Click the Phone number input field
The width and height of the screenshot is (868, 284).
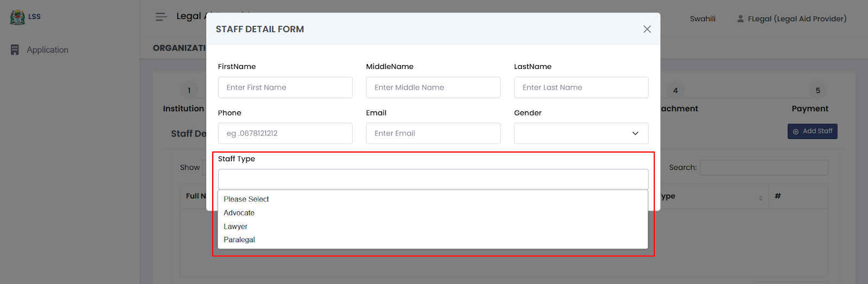[285, 134]
